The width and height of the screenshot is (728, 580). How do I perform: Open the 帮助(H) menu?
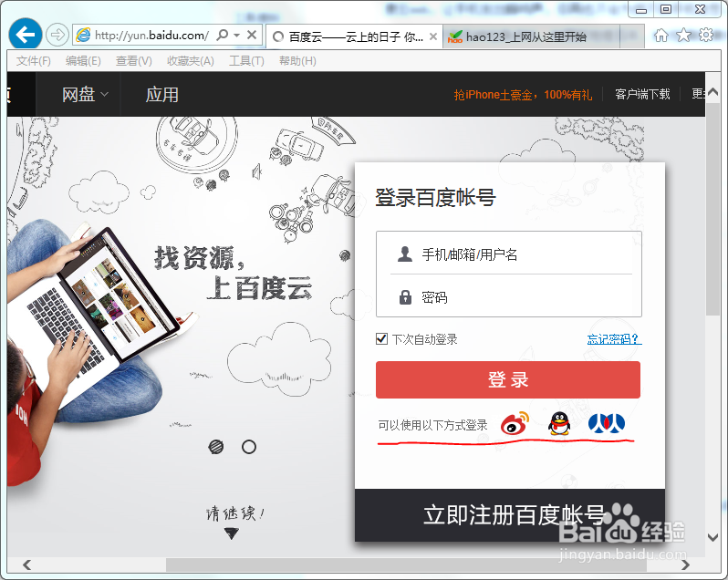click(x=297, y=61)
